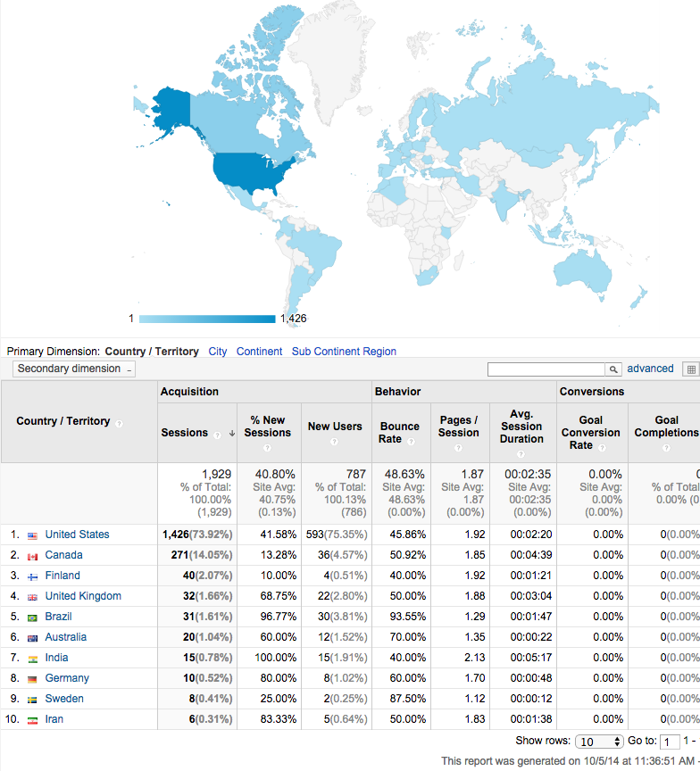Click the 1,426 sessions value for United States
Viewport: 700px width, 771px height.
(176, 535)
